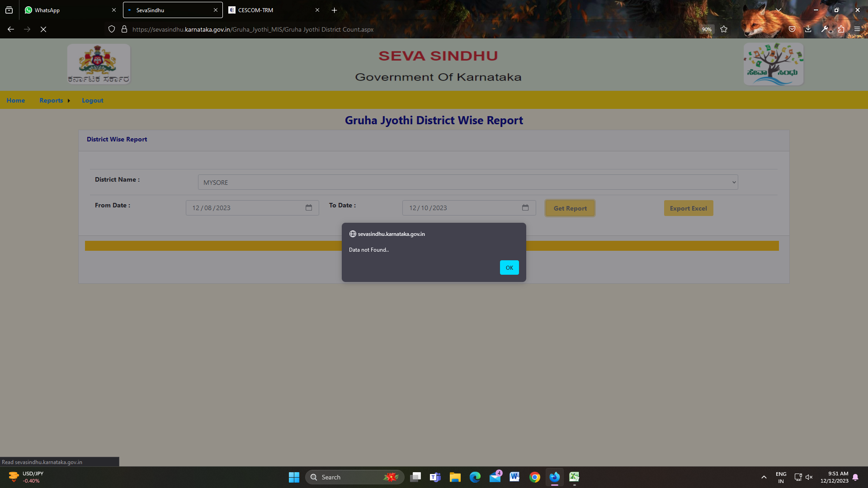Open the browser extensions puzzle icon
Viewport: 868px width, 488px height.
point(841,29)
